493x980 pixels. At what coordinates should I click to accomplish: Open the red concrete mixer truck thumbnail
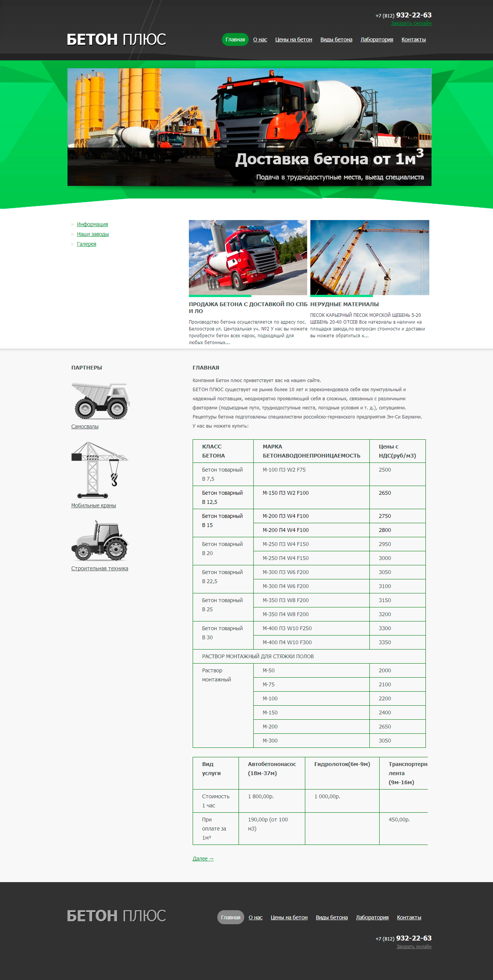pyautogui.click(x=248, y=258)
